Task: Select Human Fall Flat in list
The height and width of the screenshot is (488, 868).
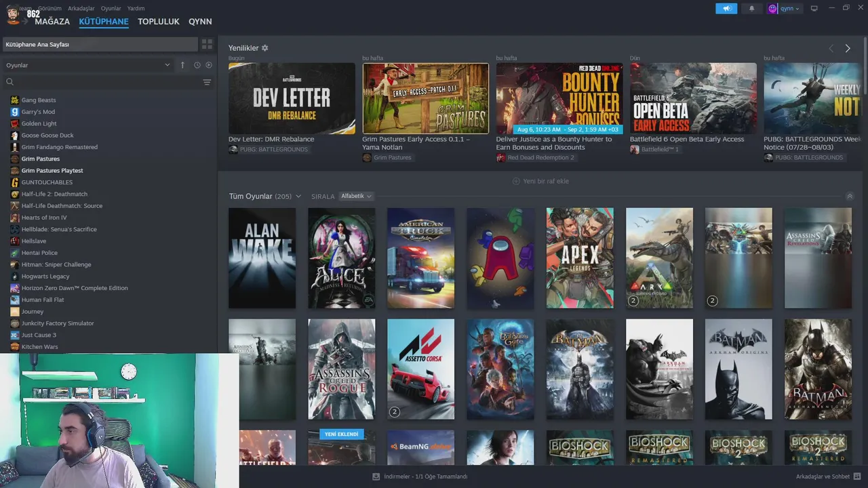Action: 43,300
